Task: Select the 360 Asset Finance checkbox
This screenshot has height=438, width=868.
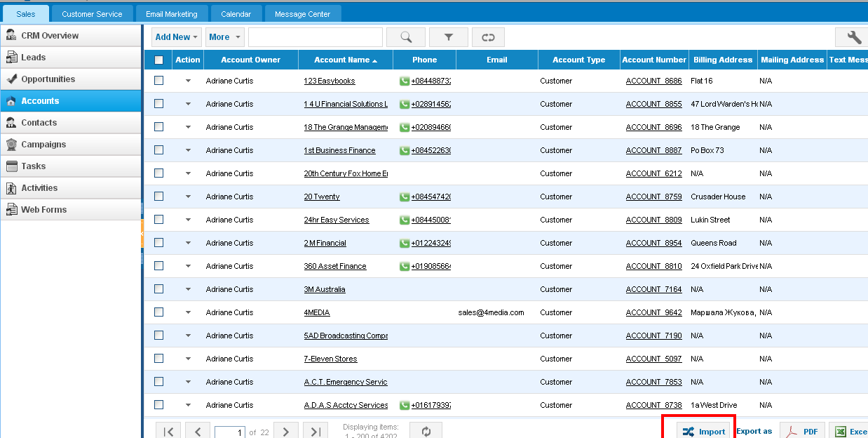Action: click(x=158, y=266)
